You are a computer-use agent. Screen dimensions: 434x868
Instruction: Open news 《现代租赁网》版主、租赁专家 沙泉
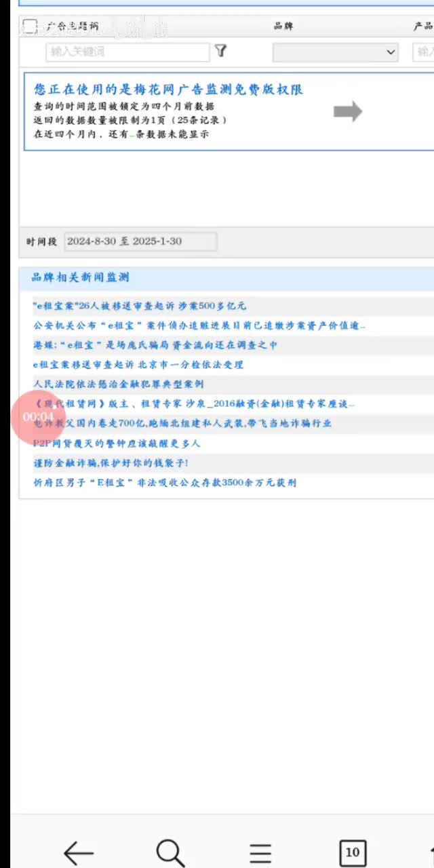pos(194,404)
